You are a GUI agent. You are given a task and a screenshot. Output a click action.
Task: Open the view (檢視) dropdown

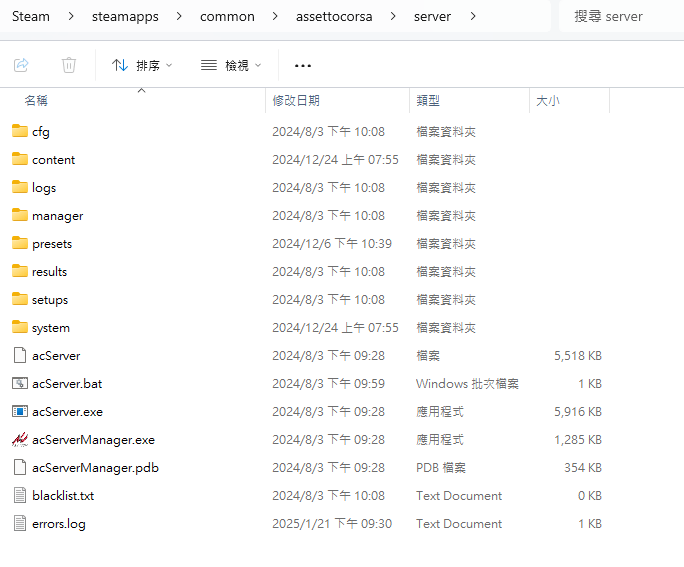(x=231, y=65)
